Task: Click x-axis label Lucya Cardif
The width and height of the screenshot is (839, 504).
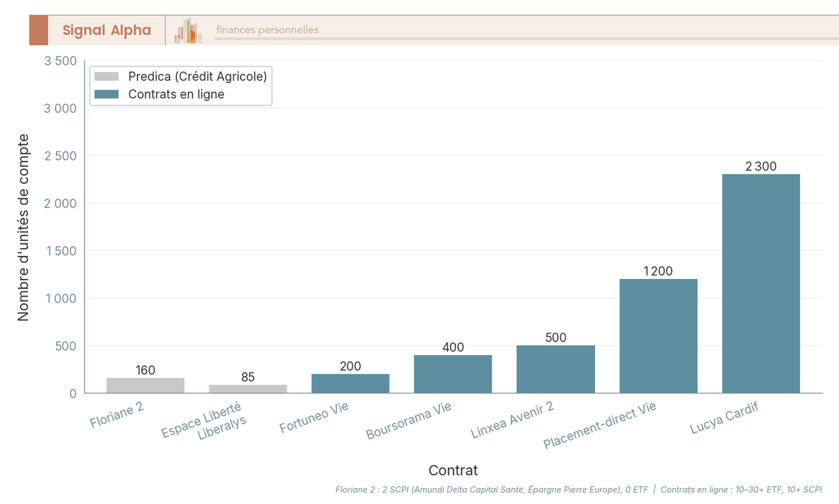Action: click(x=724, y=417)
